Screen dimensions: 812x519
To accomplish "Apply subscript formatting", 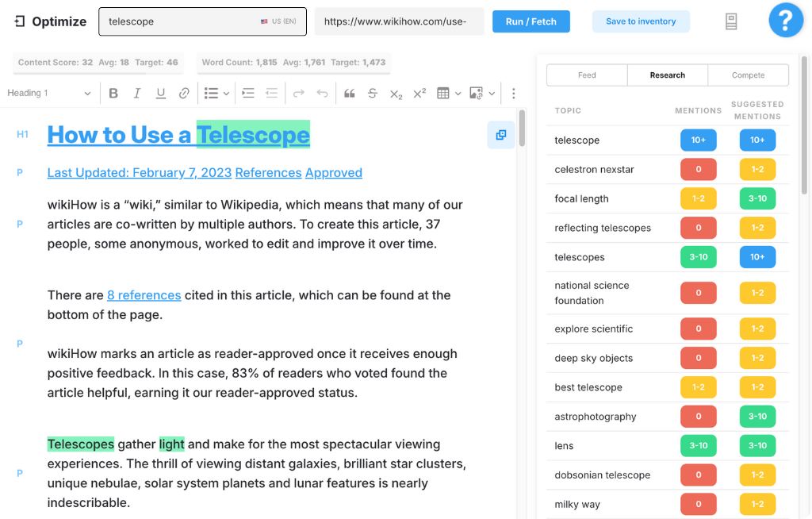I will (396, 94).
